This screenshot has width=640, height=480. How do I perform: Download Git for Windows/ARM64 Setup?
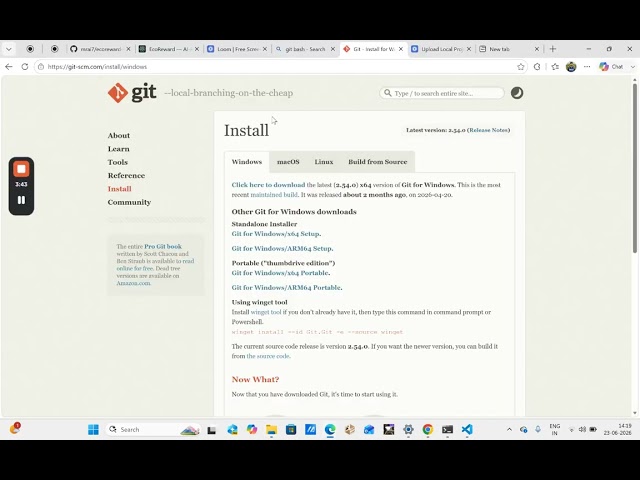282,249
